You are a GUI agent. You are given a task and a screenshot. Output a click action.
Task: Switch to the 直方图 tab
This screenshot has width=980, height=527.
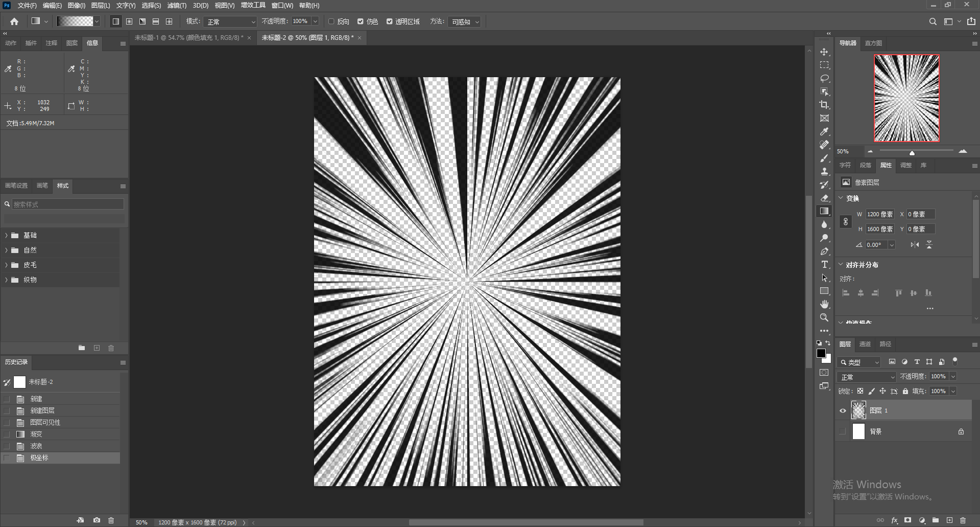point(873,43)
